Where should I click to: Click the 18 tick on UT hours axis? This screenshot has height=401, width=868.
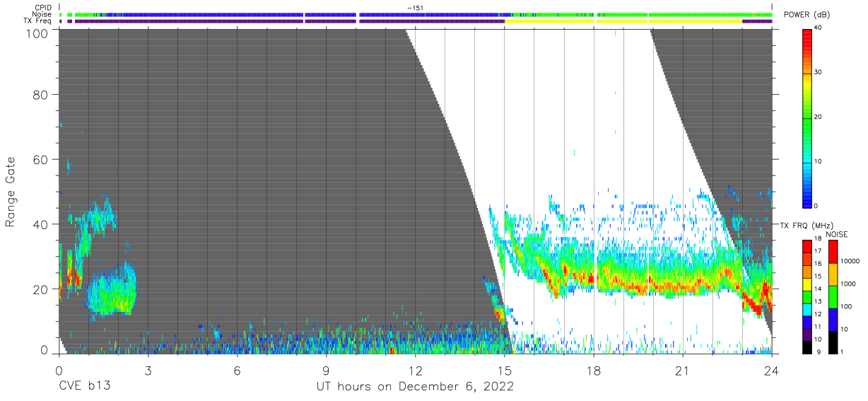click(x=594, y=370)
